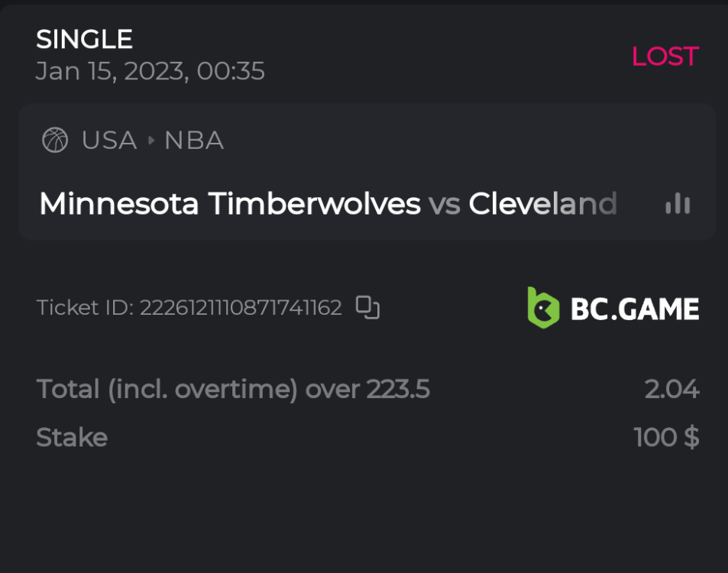
Task: Select the Cleveland team name
Action: (542, 204)
